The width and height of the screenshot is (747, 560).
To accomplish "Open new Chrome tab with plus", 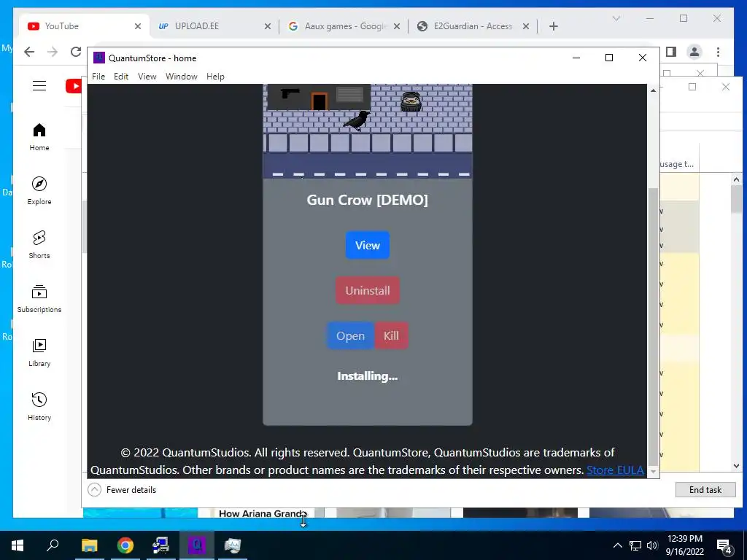I will point(554,27).
